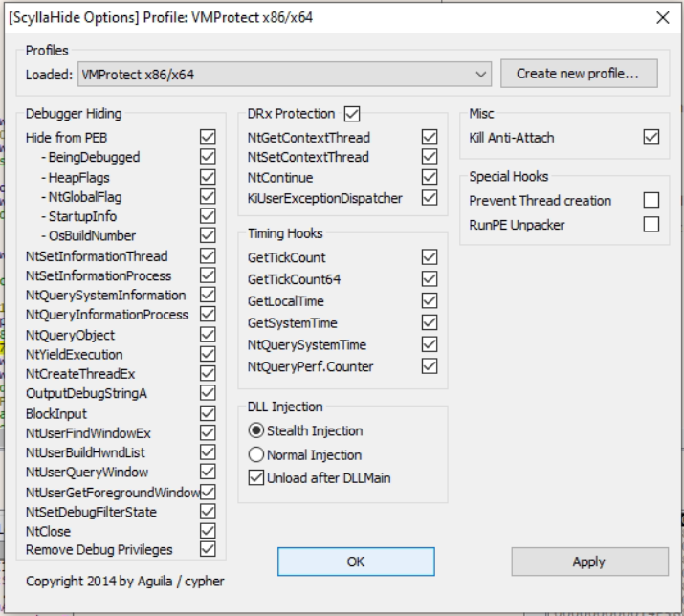Uncheck the BeingDebugged option
This screenshot has width=684, height=616.
pyautogui.click(x=208, y=156)
